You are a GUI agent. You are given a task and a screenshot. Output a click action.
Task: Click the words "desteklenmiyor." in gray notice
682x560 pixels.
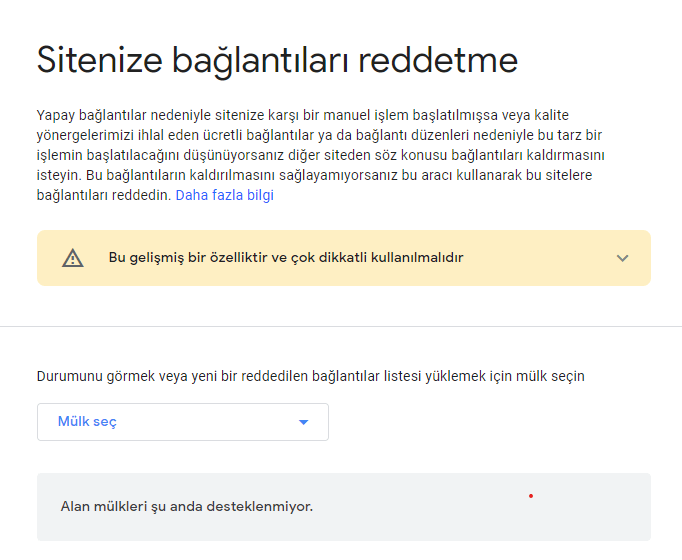coord(262,506)
